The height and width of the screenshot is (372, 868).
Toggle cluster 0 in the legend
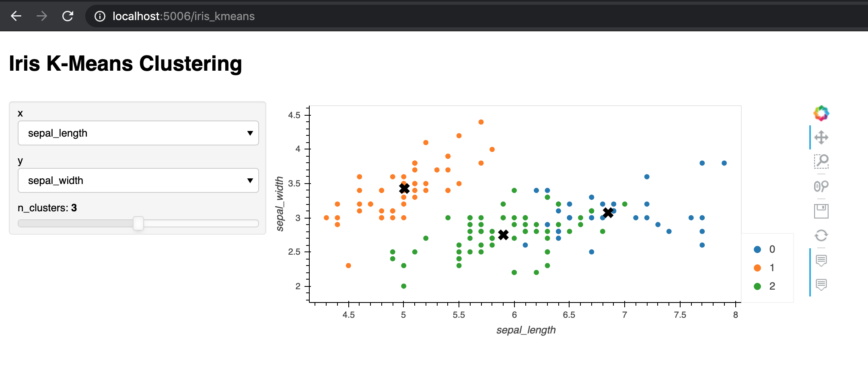tap(763, 249)
